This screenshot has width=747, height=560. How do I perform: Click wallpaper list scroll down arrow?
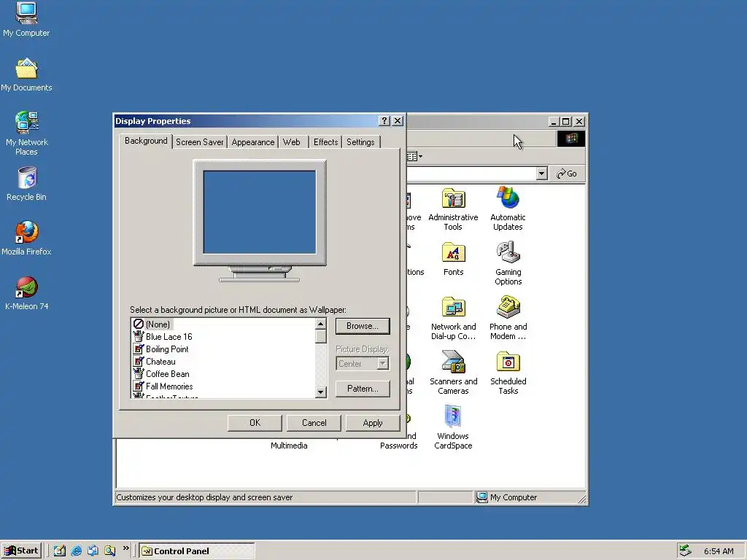point(321,392)
